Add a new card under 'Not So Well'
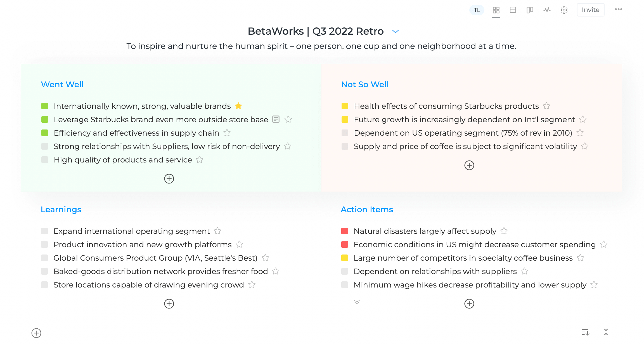Screen dimensions: 644x344 469,165
